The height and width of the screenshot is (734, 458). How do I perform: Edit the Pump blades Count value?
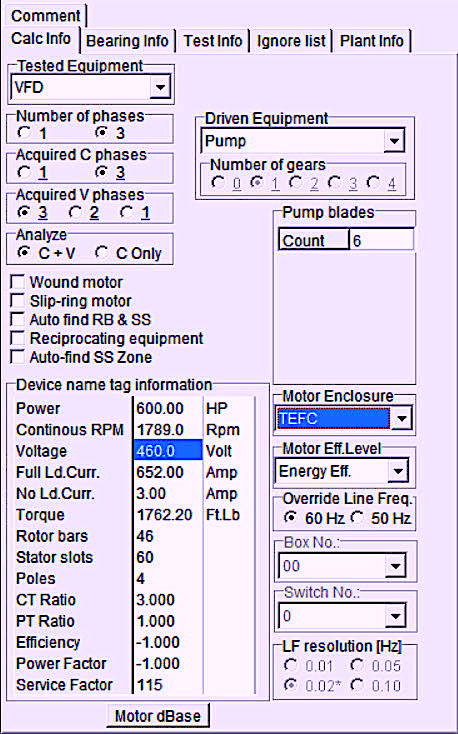tap(381, 241)
